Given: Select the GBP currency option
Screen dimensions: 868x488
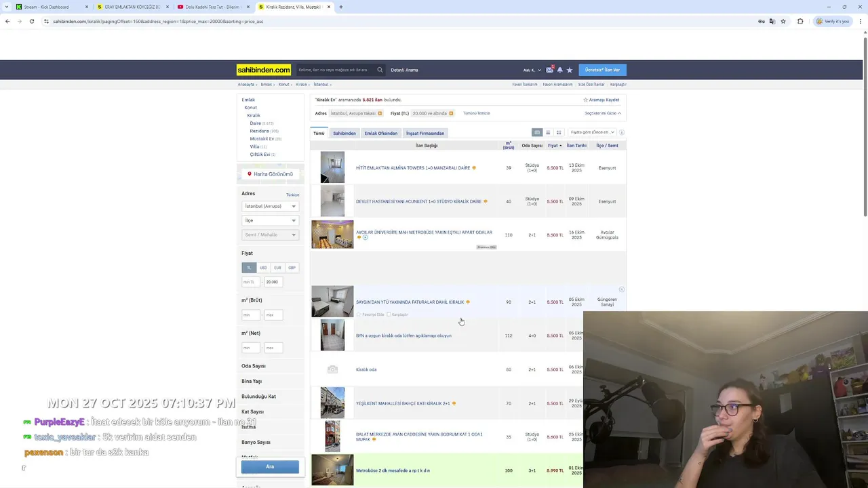Looking at the screenshot, I should (292, 268).
